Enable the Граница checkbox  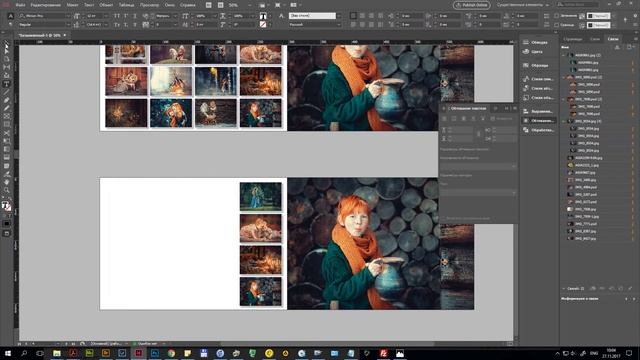556,25
